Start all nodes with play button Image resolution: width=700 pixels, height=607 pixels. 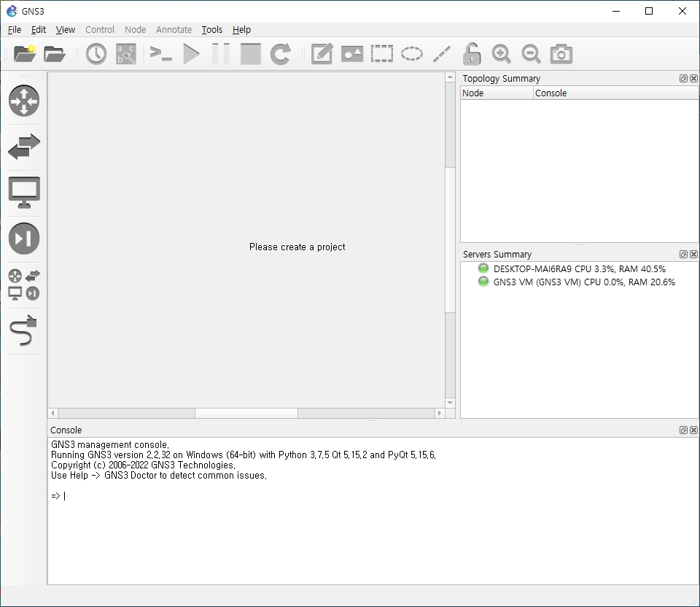click(x=192, y=54)
